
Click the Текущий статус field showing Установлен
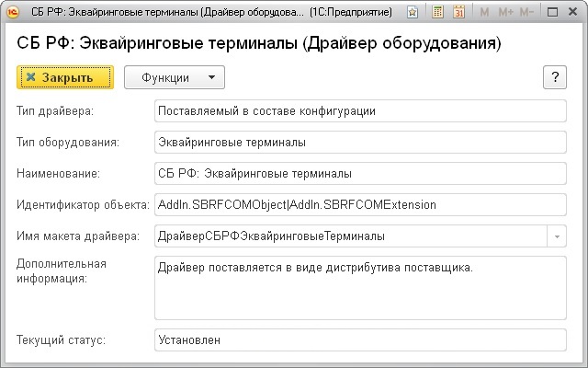(360, 340)
